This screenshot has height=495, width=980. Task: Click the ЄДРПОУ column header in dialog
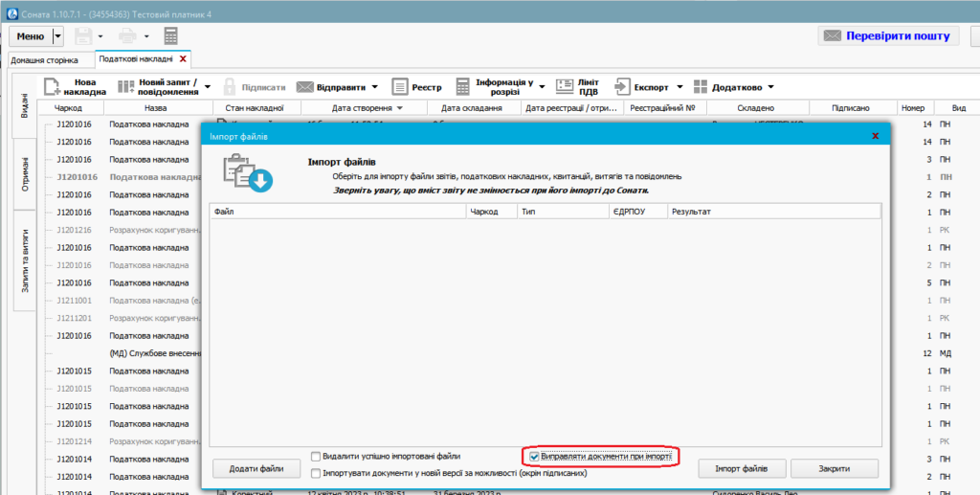click(636, 212)
